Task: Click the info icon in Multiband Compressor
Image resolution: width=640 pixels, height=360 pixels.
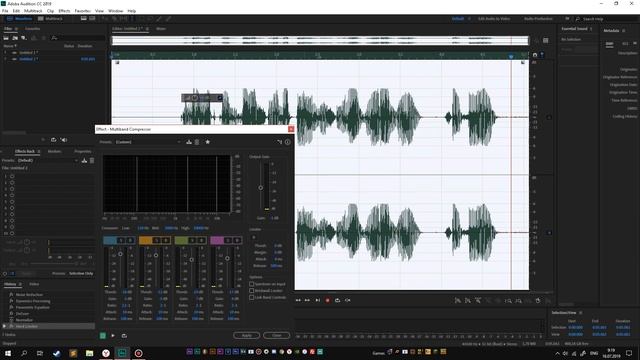Action: [x=288, y=142]
